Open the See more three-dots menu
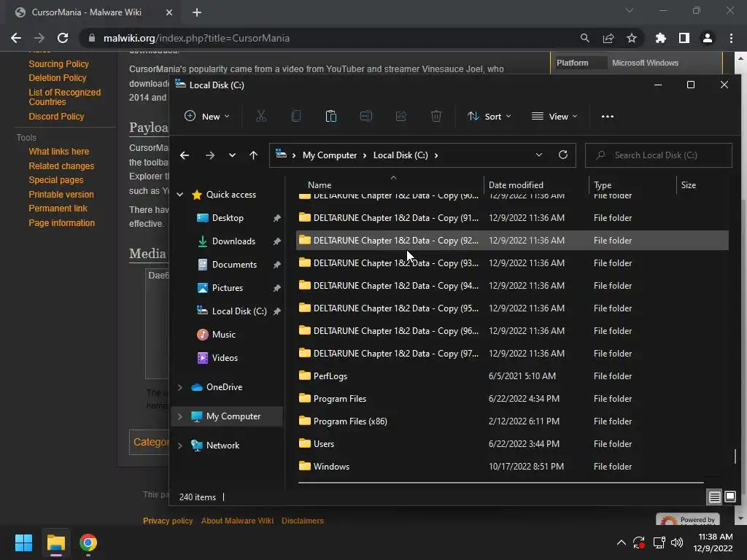 pyautogui.click(x=608, y=116)
